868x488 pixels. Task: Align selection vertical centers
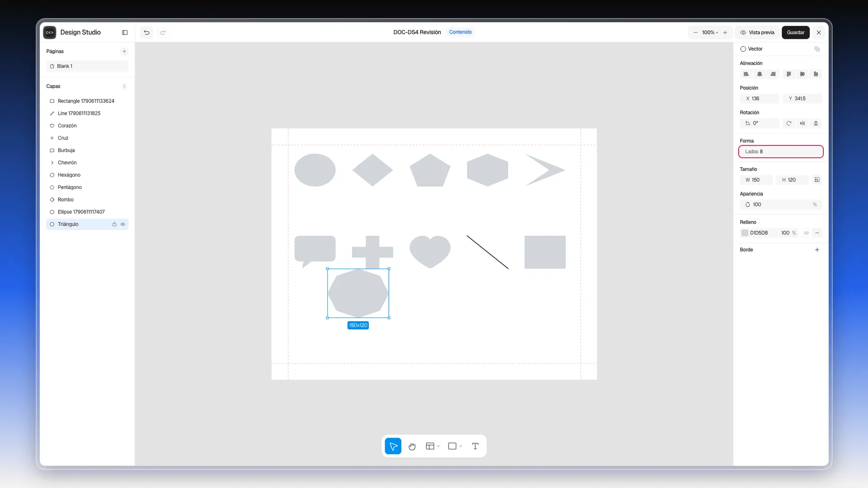[x=802, y=74]
